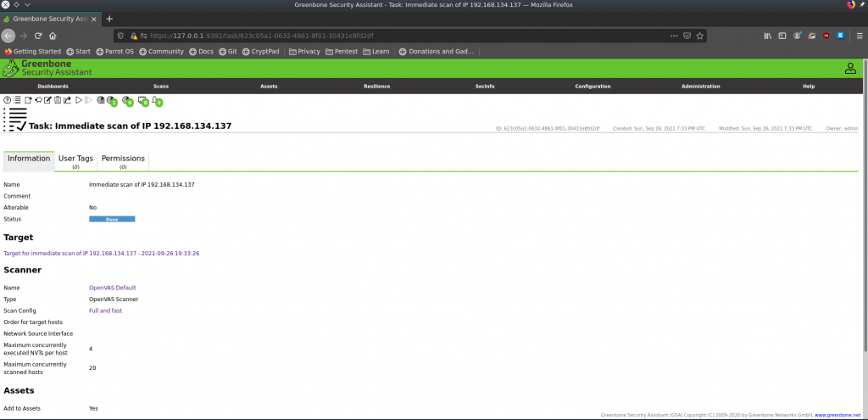The image size is (868, 420).
Task: Open the Community bookmark
Action: click(x=161, y=52)
